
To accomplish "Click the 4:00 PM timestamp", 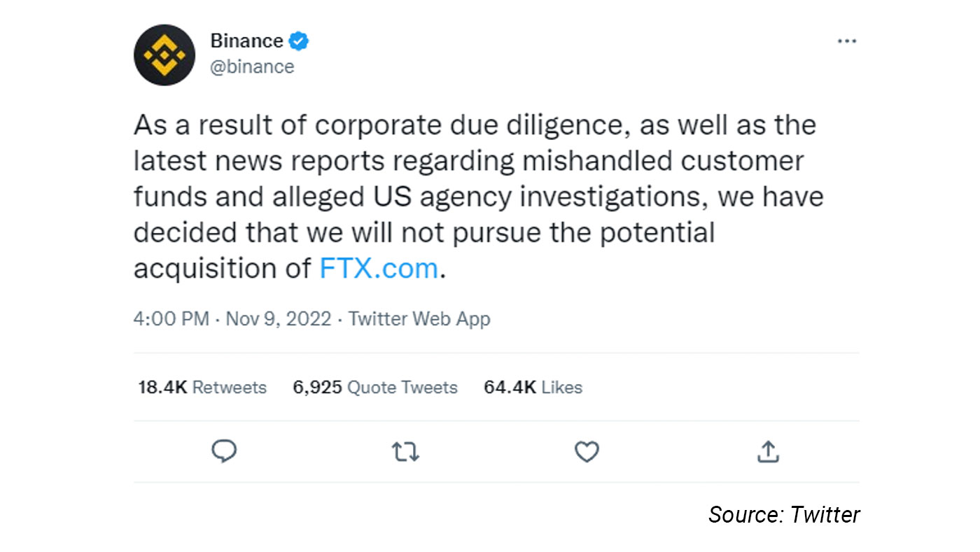I will coord(171,319).
